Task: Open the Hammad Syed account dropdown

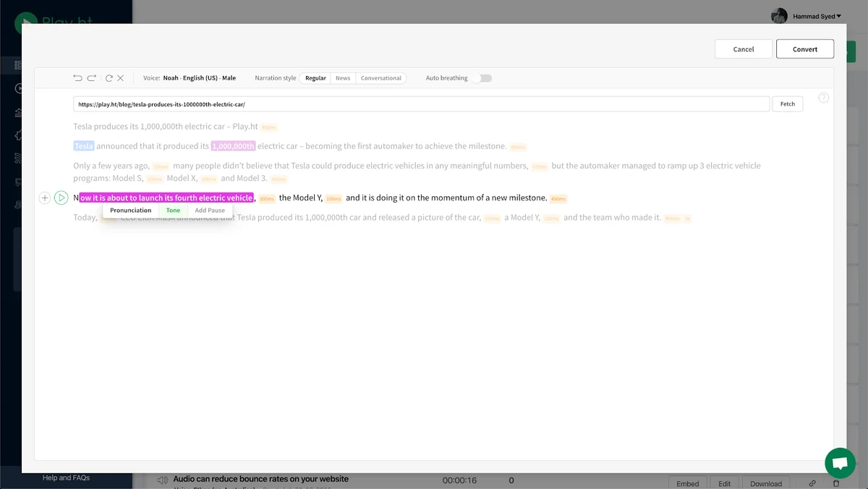Action: tap(817, 16)
